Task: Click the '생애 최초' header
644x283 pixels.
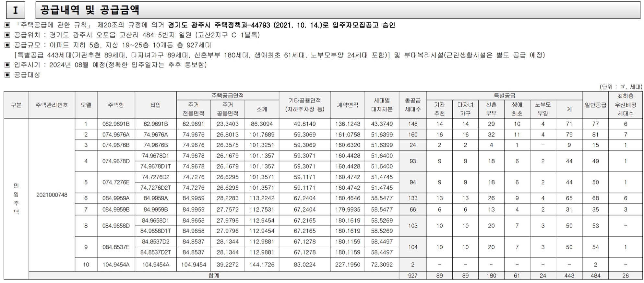Action: pyautogui.click(x=517, y=109)
